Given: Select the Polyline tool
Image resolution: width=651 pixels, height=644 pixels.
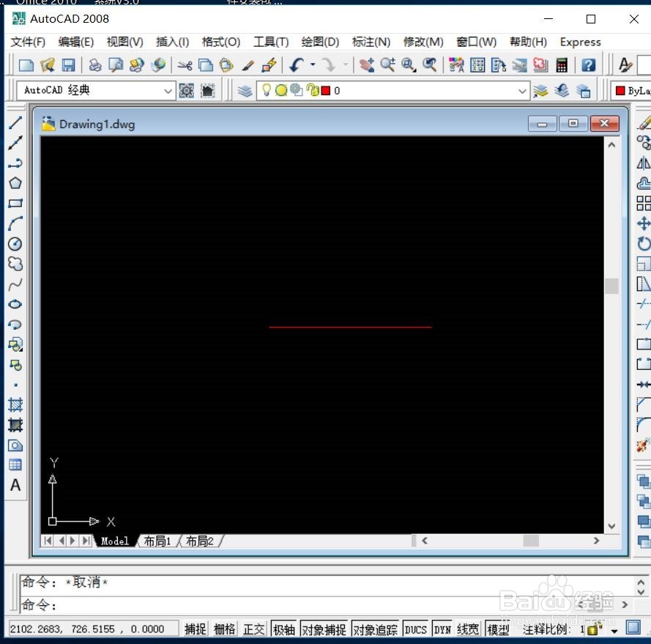Looking at the screenshot, I should pyautogui.click(x=15, y=163).
